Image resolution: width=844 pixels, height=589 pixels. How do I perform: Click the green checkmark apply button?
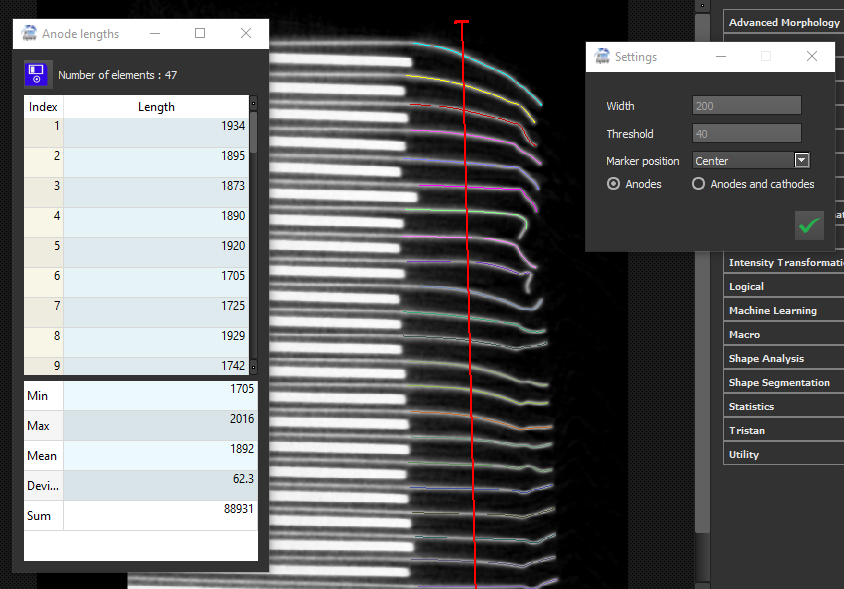click(809, 225)
